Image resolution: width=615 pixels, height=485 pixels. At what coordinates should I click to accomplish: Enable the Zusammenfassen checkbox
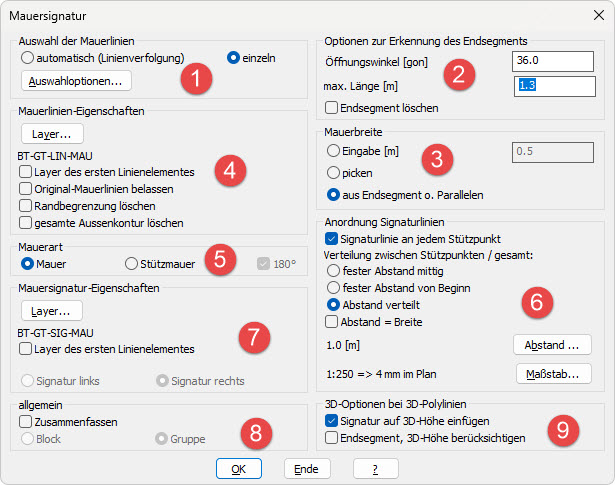tap(25, 423)
